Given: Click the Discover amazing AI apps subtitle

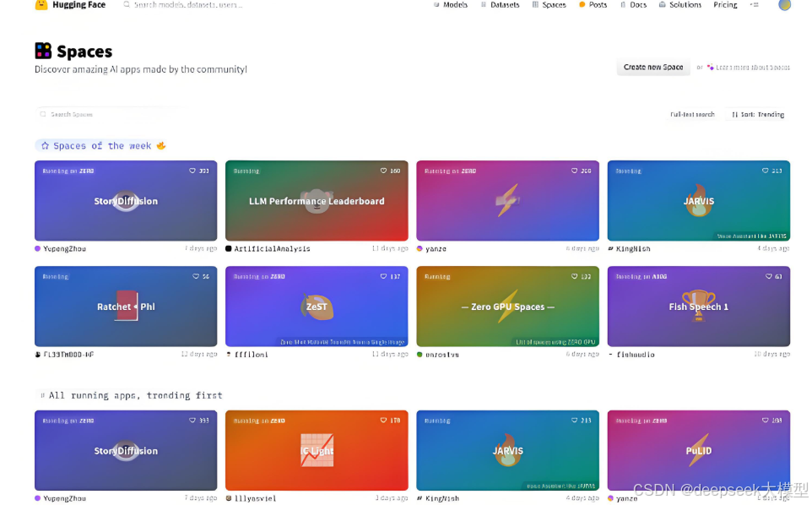Looking at the screenshot, I should pyautogui.click(x=141, y=69).
